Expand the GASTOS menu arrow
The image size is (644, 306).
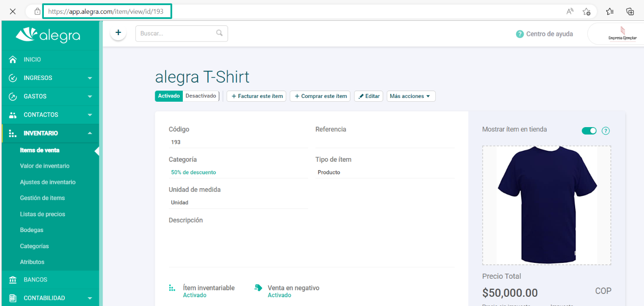coord(90,97)
